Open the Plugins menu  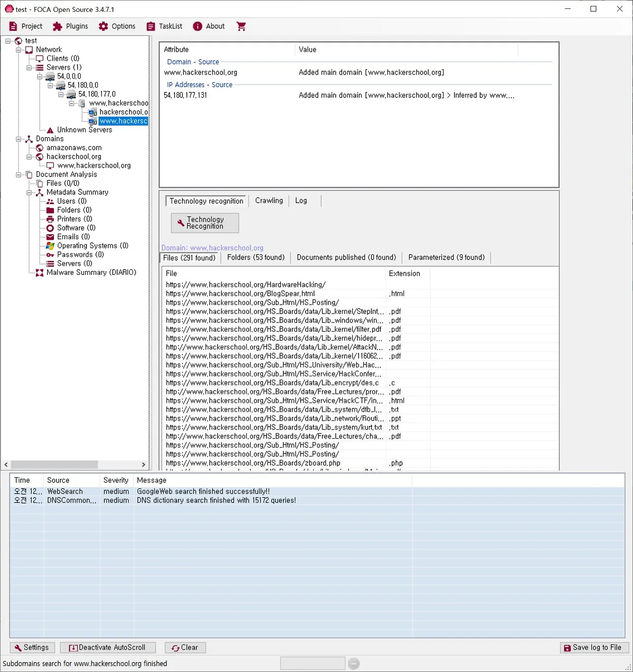pyautogui.click(x=71, y=26)
